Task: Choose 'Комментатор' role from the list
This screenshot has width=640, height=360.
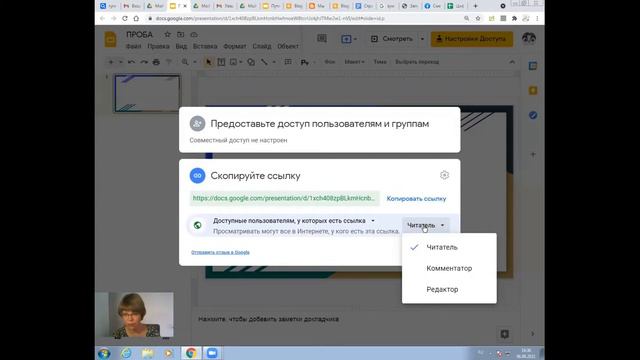Action: pyautogui.click(x=449, y=268)
